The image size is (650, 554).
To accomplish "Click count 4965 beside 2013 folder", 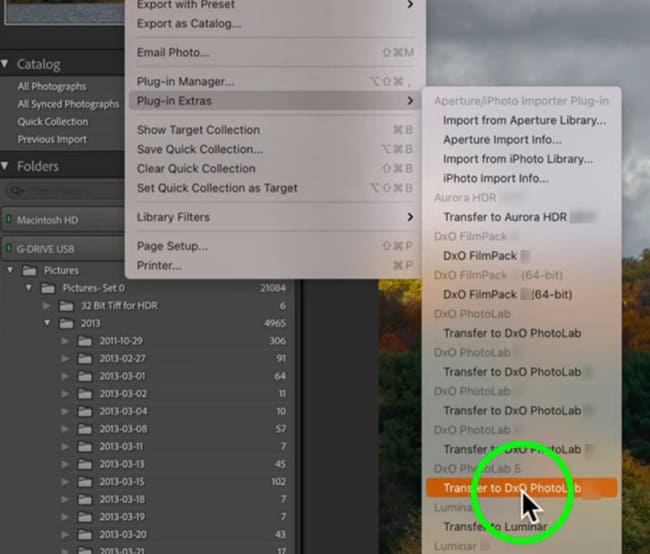I will pos(274,323).
